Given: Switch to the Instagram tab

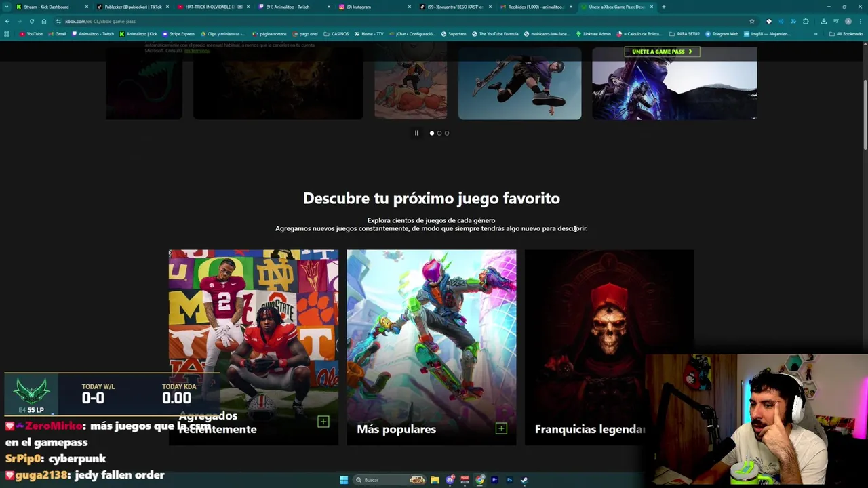Looking at the screenshot, I should tap(374, 7).
